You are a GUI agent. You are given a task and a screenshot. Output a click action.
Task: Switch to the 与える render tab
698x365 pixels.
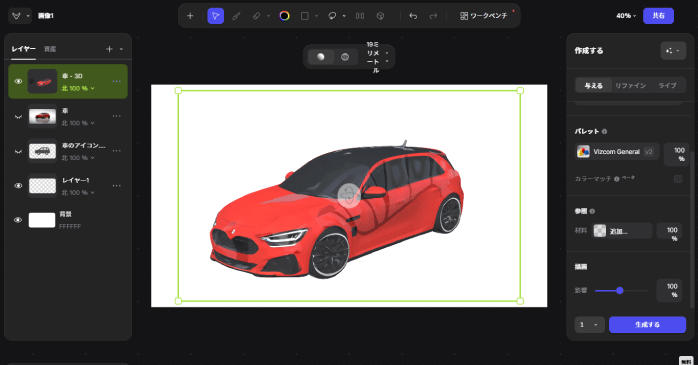click(593, 85)
